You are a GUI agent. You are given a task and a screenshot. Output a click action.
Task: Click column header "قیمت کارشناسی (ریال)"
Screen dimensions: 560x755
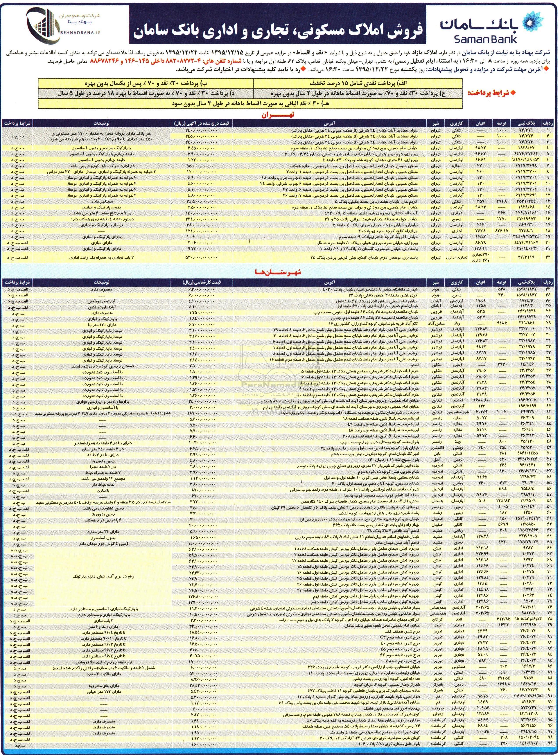click(201, 282)
